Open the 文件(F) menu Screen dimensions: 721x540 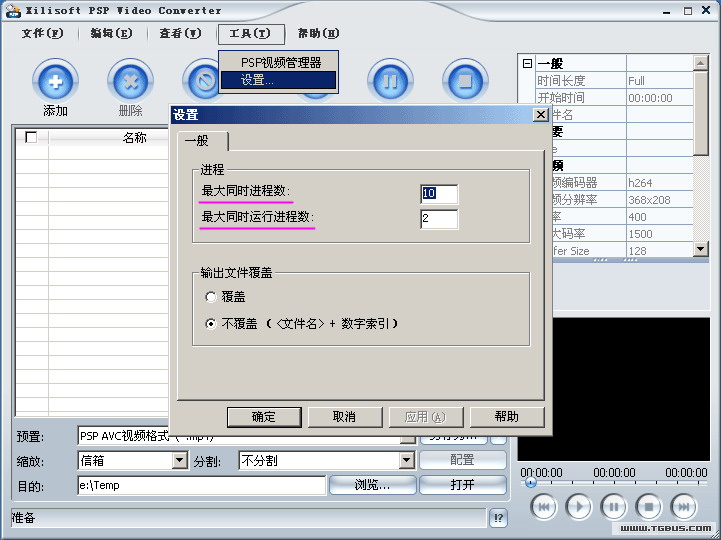pos(42,34)
